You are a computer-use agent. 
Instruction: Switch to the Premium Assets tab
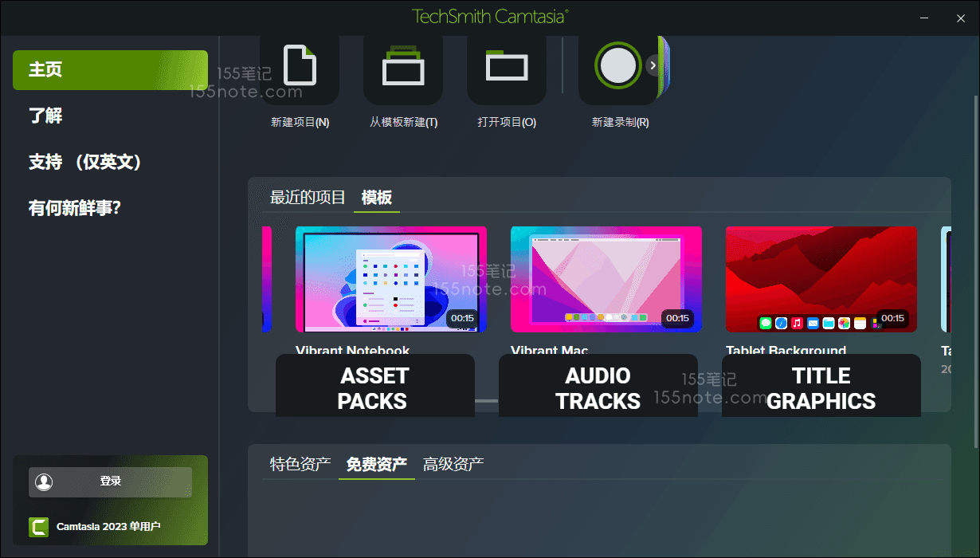(x=453, y=464)
